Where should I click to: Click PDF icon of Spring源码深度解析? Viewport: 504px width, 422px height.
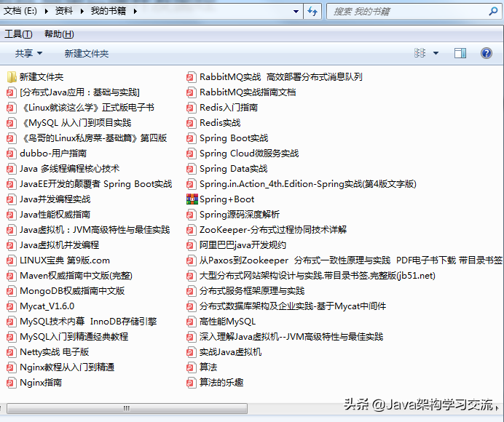[191, 215]
